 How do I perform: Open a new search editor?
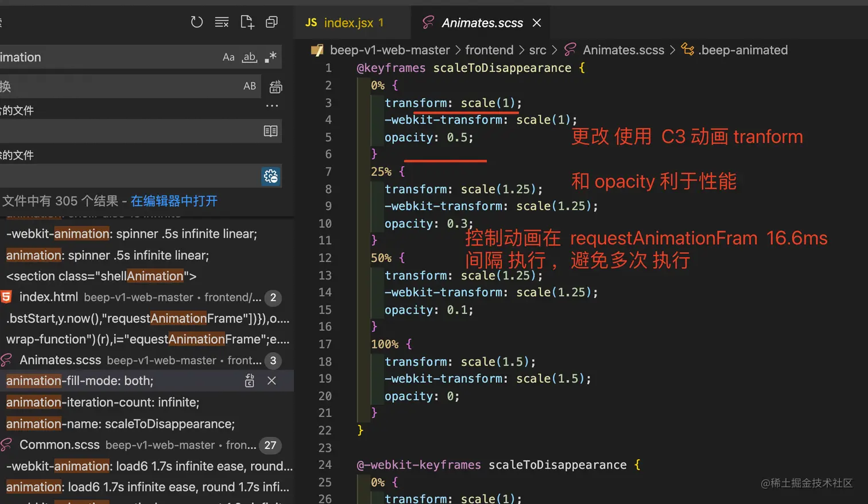point(247,22)
